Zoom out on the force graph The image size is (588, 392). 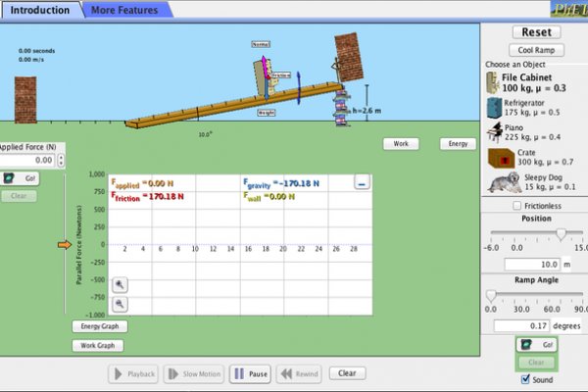click(120, 305)
